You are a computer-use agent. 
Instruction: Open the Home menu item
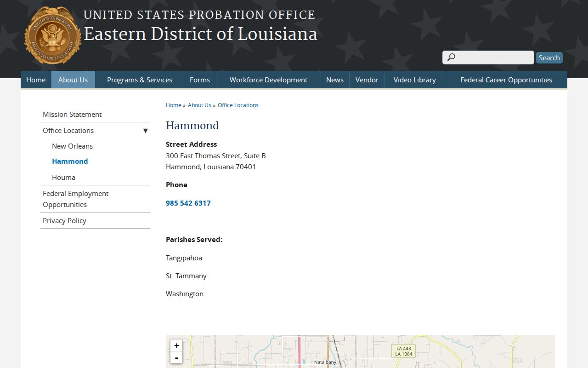tap(36, 80)
